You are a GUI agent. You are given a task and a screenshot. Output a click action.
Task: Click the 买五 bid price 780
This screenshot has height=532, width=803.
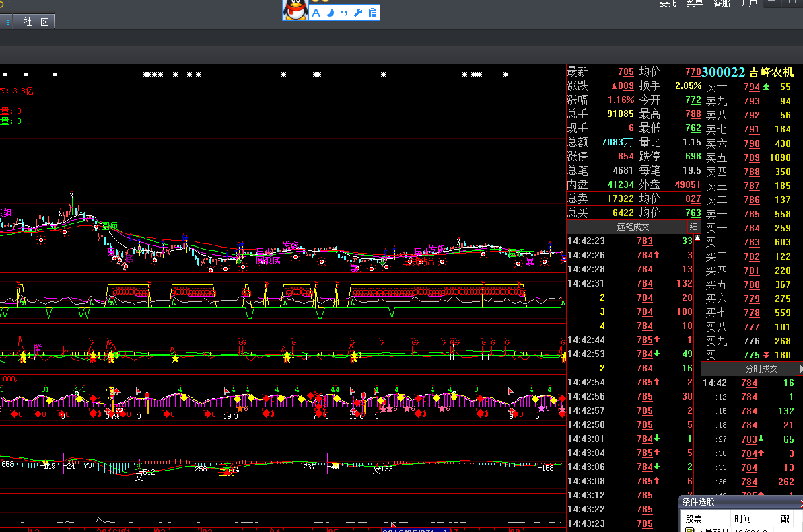(752, 284)
